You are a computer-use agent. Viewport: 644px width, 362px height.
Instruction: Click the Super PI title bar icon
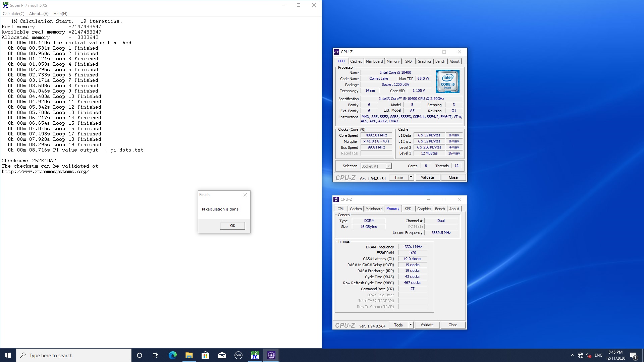tap(5, 5)
